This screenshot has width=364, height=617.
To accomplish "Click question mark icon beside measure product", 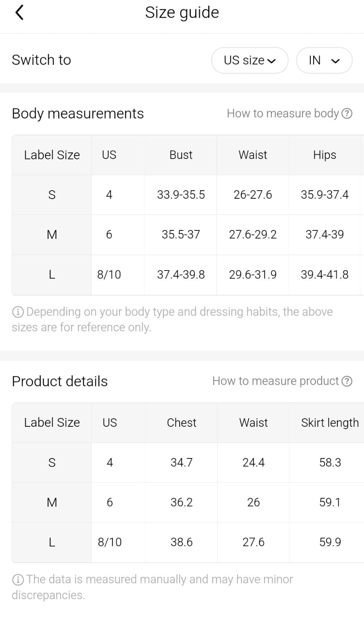I will pos(347,381).
